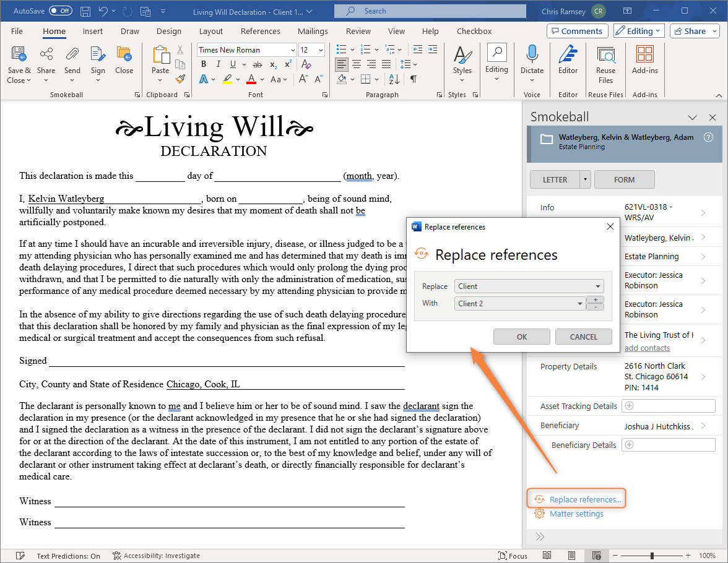Image resolution: width=728 pixels, height=563 pixels.
Task: Open the Dictate microphone tool
Action: [532, 54]
